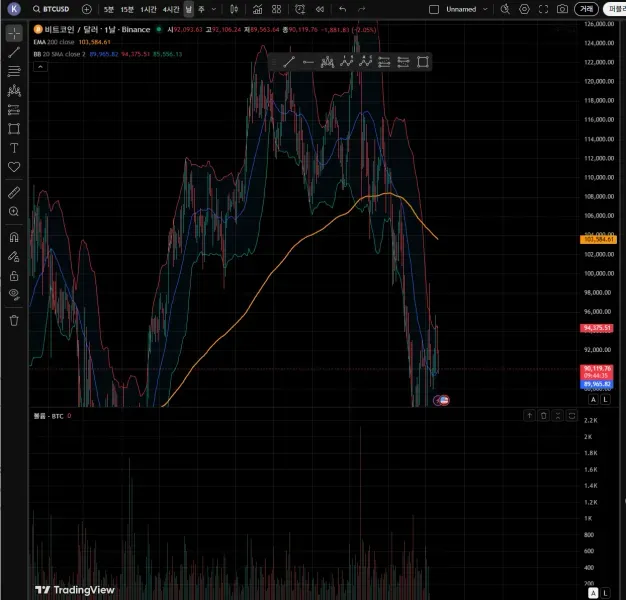Switch to the 주 weekly timeframe
Viewport: 626px width, 600px height.
pyautogui.click(x=201, y=9)
